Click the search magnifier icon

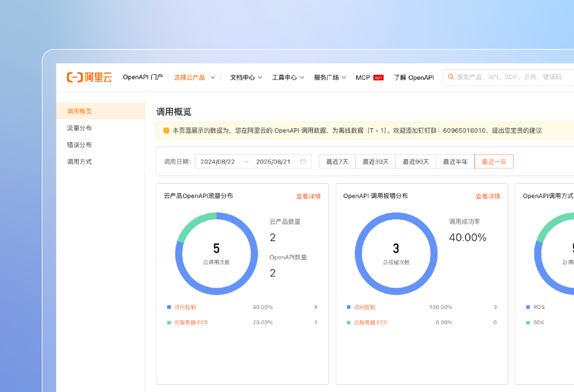(x=451, y=77)
